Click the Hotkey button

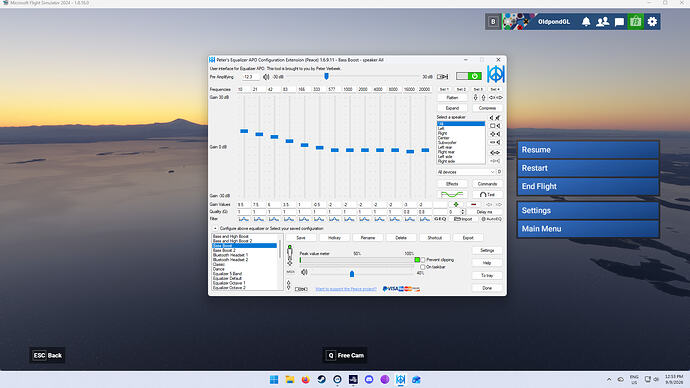tap(334, 238)
